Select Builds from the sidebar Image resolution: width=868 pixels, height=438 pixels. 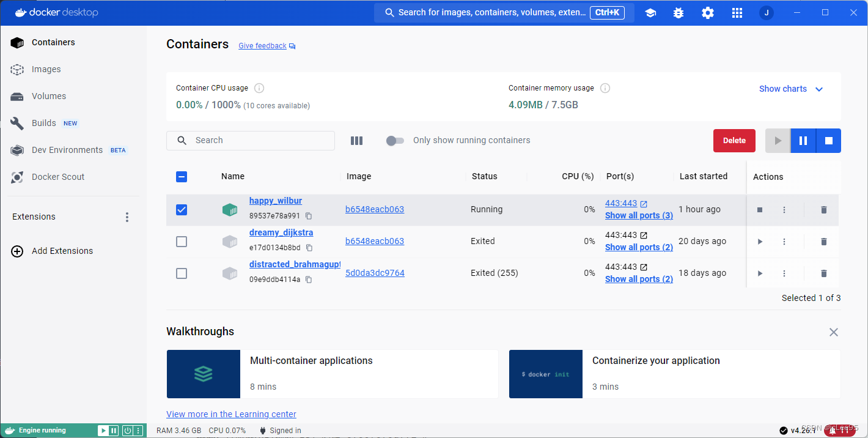click(44, 123)
